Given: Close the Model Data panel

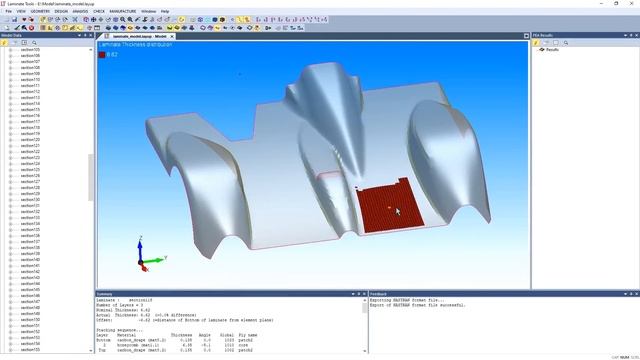Looking at the screenshot, I should [x=91, y=36].
